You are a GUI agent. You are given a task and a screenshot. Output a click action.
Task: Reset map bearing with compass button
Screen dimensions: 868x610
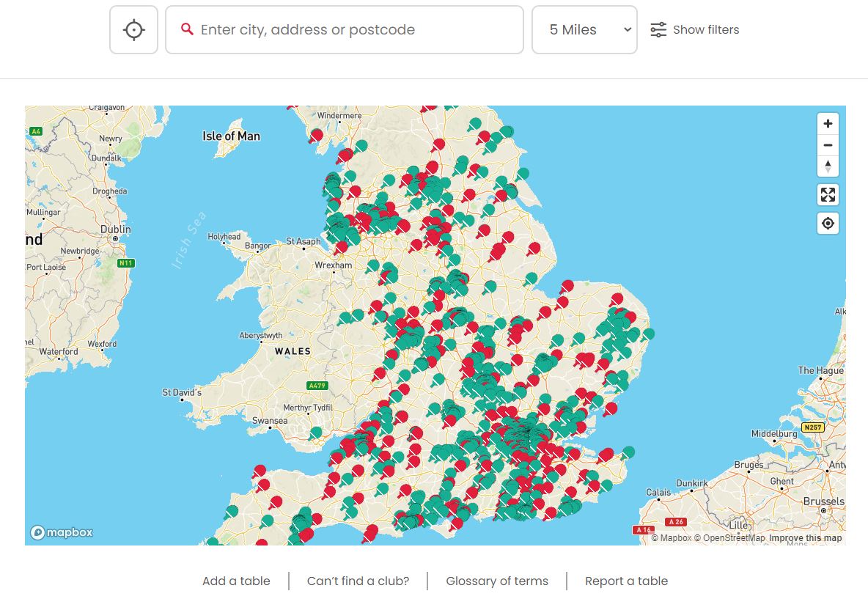828,166
